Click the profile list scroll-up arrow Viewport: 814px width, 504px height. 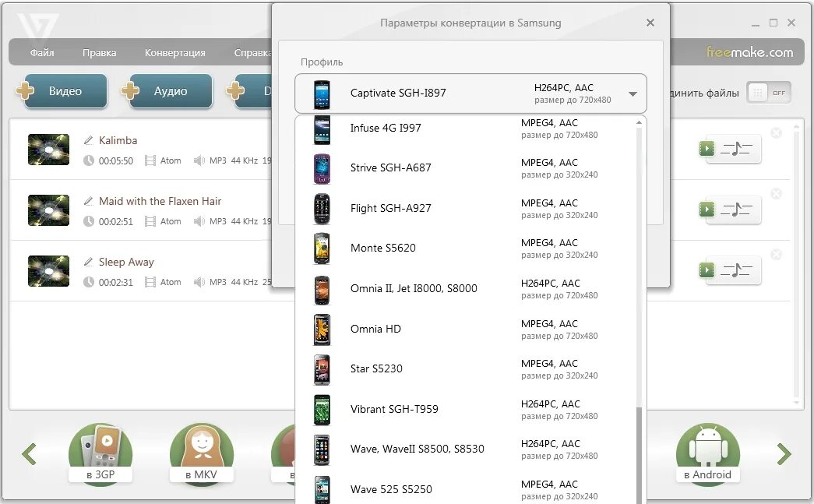coord(639,122)
